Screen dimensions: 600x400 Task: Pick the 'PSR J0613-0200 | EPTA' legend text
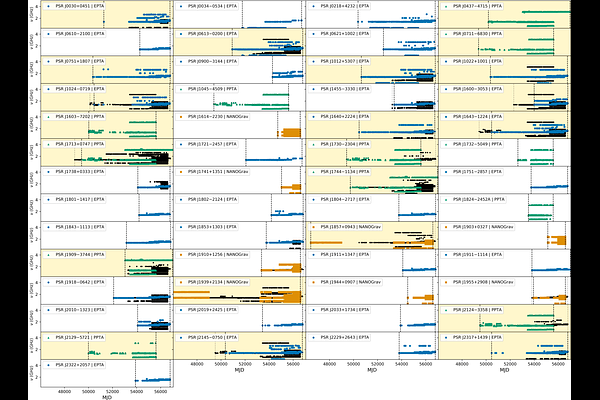[x=212, y=34]
